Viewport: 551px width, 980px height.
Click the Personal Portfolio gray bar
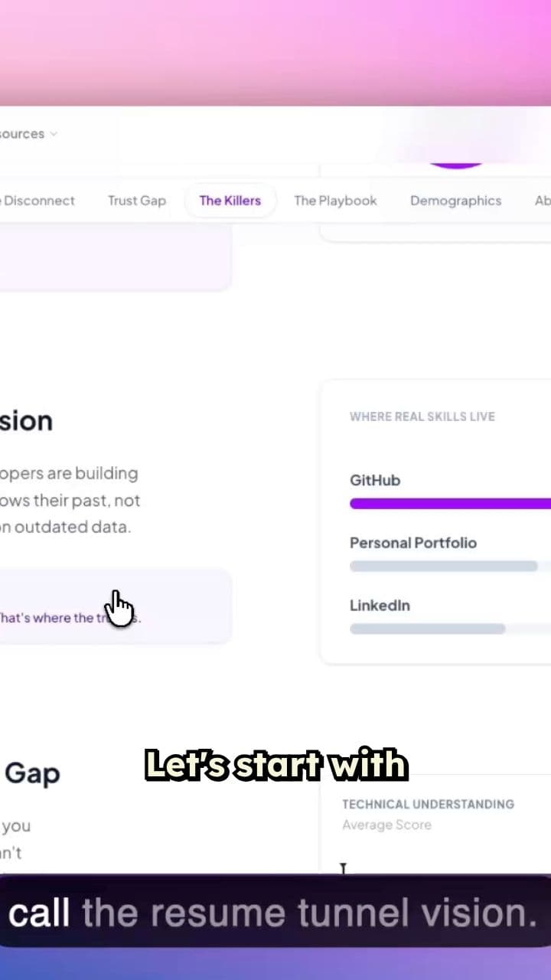tap(444, 567)
